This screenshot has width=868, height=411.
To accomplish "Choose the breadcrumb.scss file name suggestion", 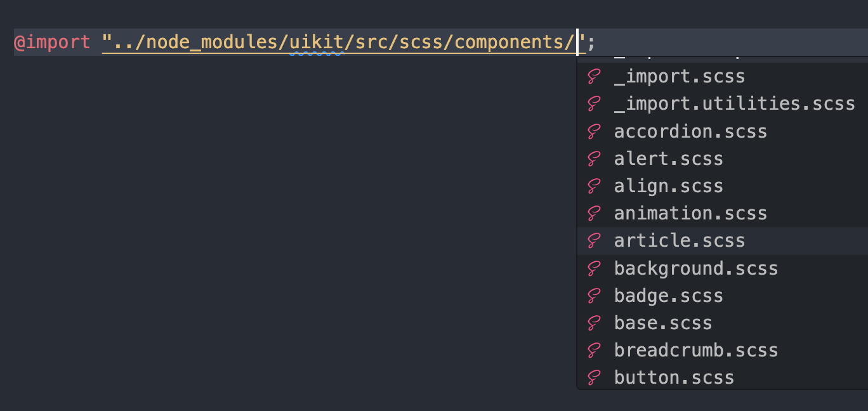I will 696,351.
